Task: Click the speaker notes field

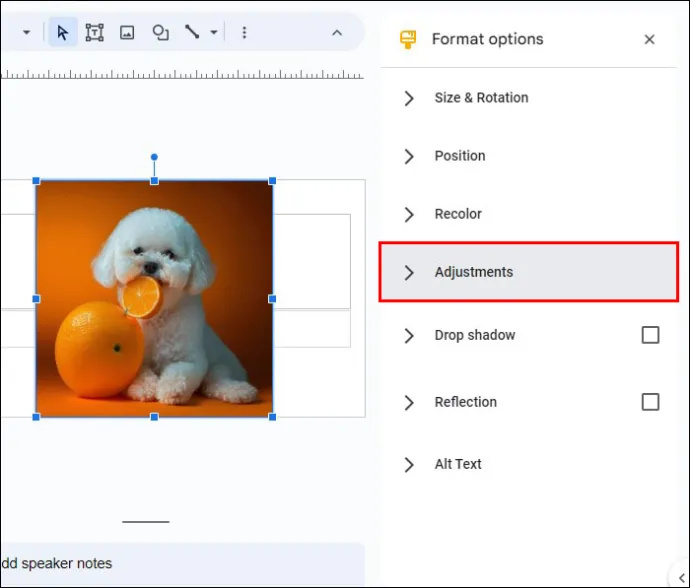Action: pos(182,564)
